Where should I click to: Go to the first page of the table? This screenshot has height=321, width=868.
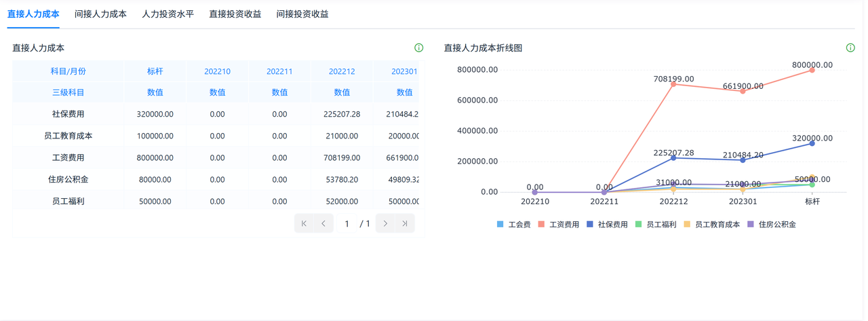pyautogui.click(x=304, y=223)
